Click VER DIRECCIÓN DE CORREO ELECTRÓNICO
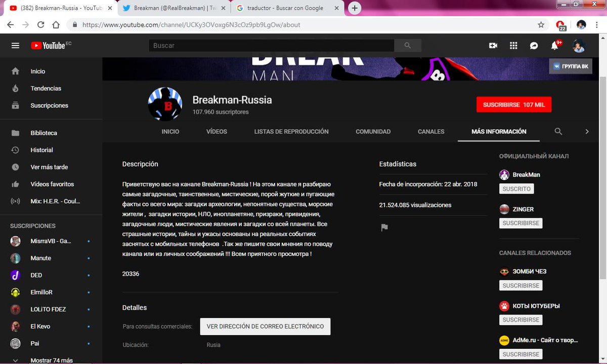607x364 pixels. (x=265, y=327)
